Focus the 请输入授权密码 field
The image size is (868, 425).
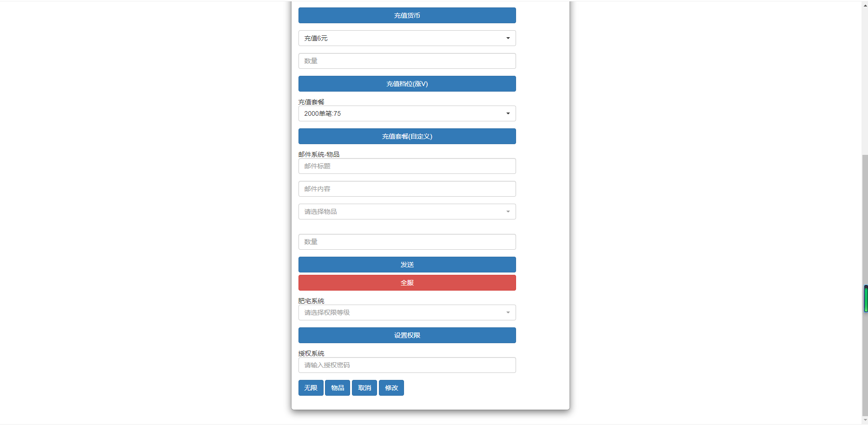tap(407, 365)
